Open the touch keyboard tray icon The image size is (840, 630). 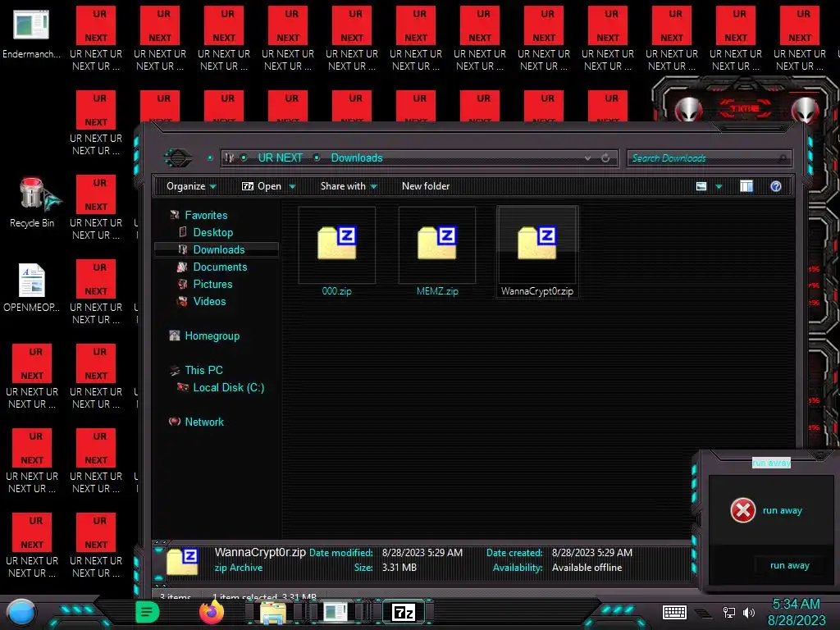(674, 612)
